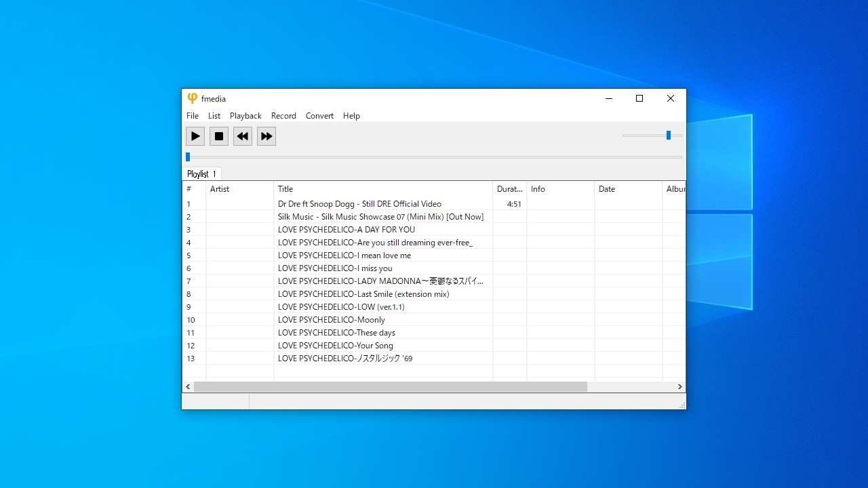Click the rewind (seek backward) button
868x488 pixels.
243,136
